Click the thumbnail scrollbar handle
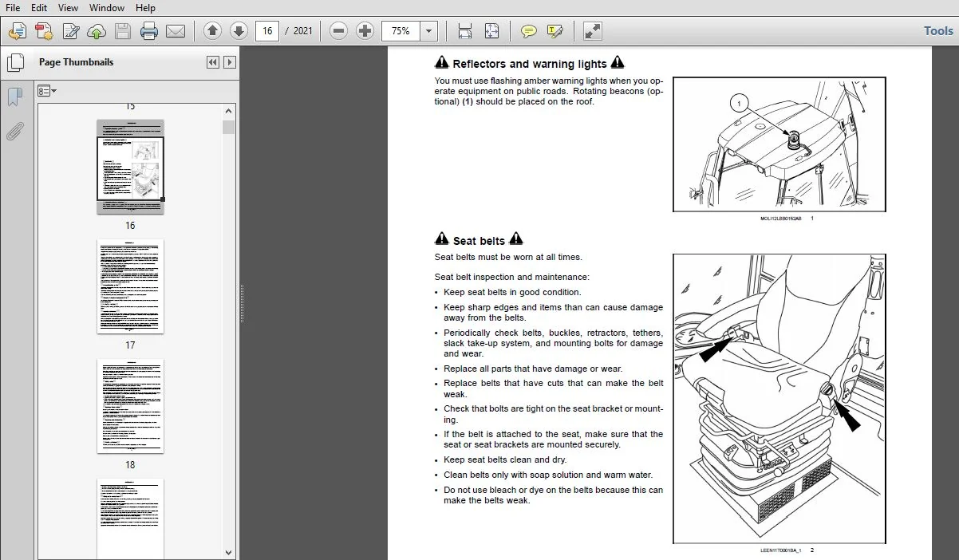The image size is (959, 560). (x=229, y=127)
